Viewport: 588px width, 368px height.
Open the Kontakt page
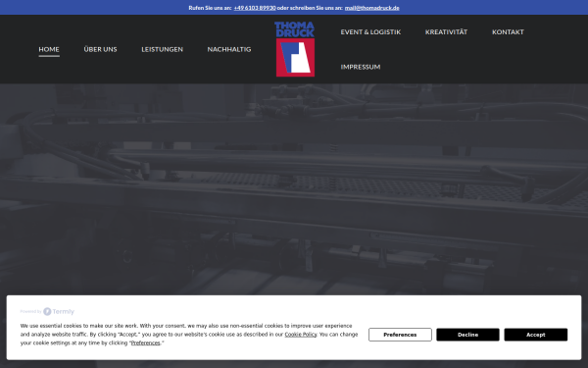click(x=508, y=32)
